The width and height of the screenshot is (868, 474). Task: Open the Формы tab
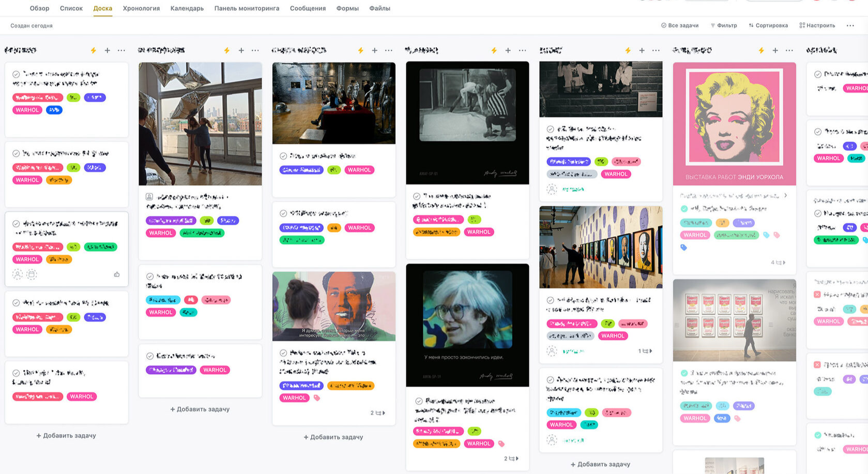click(x=347, y=8)
